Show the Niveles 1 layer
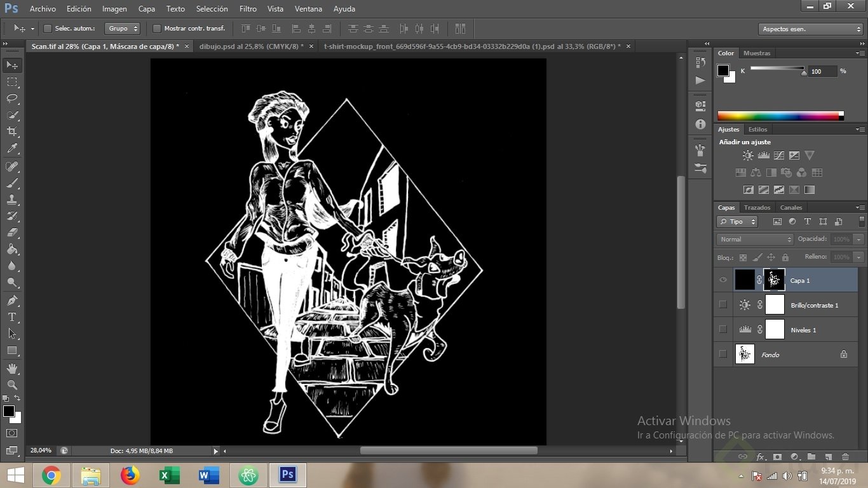 [x=723, y=329]
